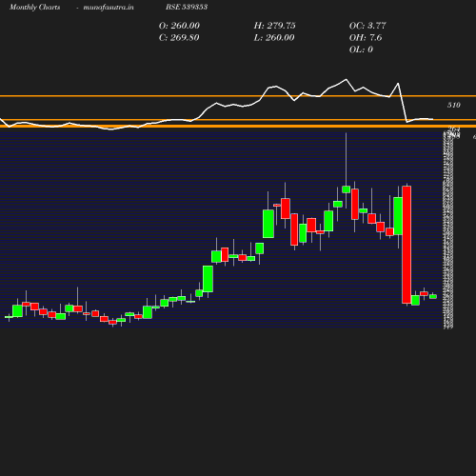Select the open value 'O: 260.00'
The height and width of the screenshot is (476, 476).
coord(179,26)
